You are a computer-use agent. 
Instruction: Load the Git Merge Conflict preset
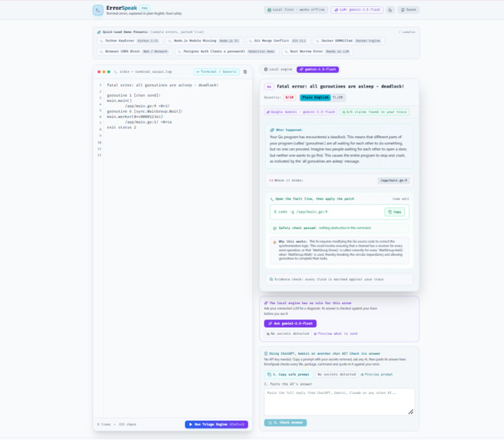pyautogui.click(x=278, y=41)
